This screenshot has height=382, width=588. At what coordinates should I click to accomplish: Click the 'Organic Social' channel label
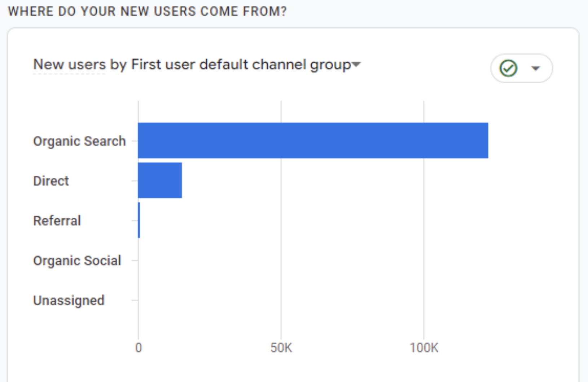coord(77,261)
